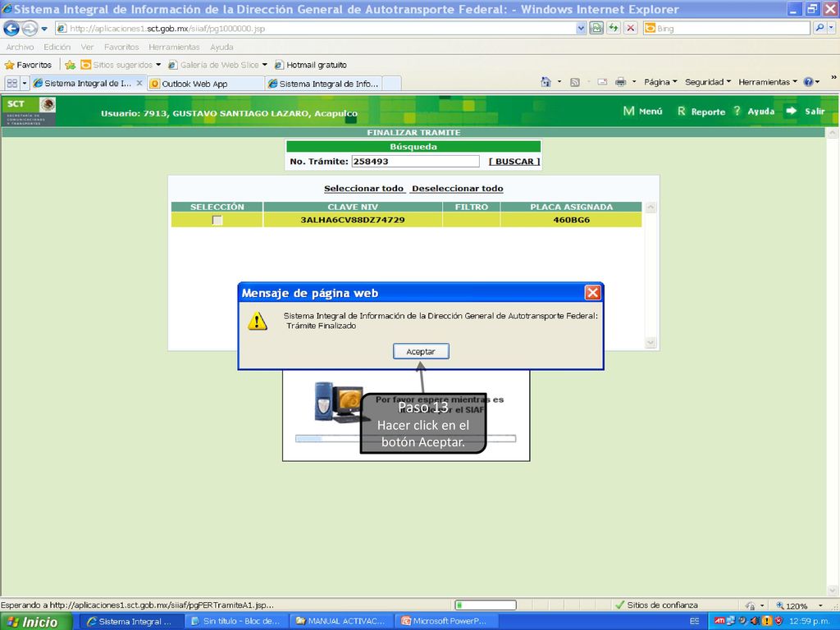Open the green header Ayuda link
Viewport: 840px width, 630px height.
pyautogui.click(x=755, y=111)
